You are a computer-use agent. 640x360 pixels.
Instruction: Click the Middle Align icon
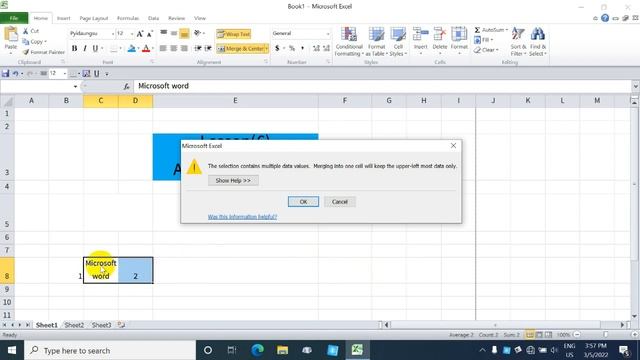click(174, 33)
